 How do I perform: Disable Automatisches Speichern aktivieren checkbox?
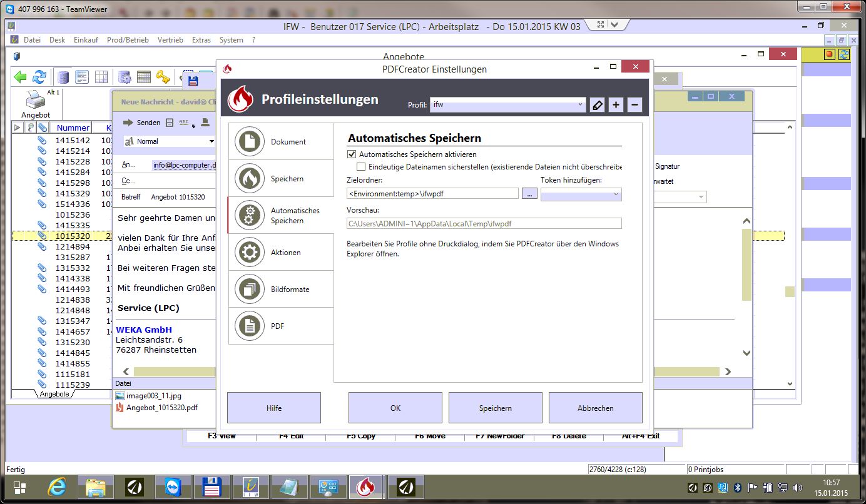click(351, 154)
